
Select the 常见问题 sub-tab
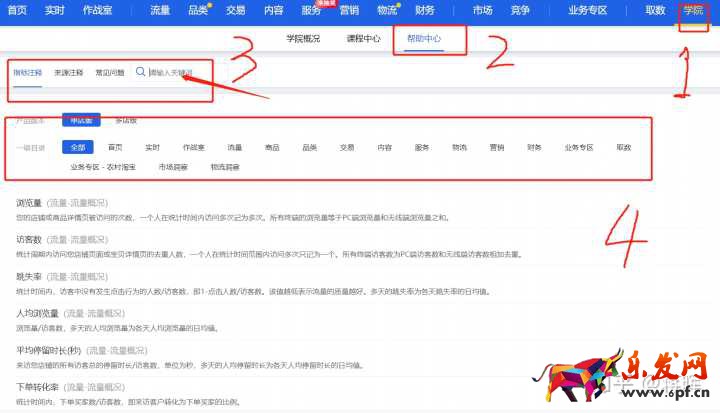click(x=110, y=72)
